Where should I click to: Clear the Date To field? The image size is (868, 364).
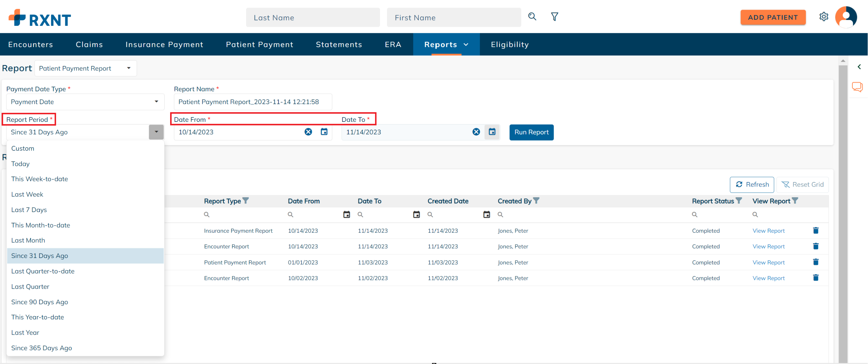(x=476, y=132)
